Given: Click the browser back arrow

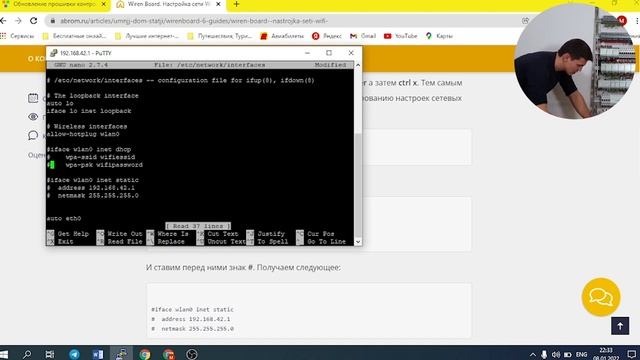Looking at the screenshot, I should click(3, 21).
